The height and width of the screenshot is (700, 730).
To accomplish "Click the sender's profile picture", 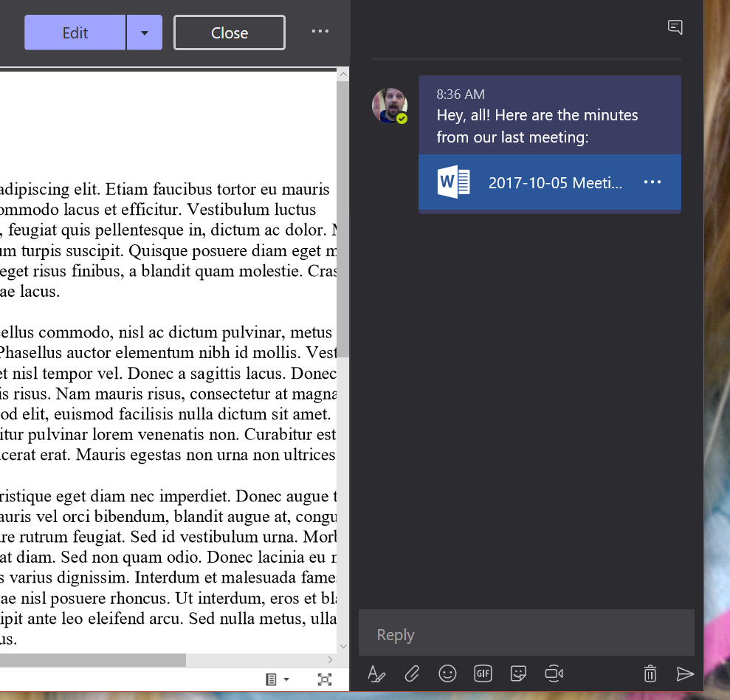I will tap(389, 106).
